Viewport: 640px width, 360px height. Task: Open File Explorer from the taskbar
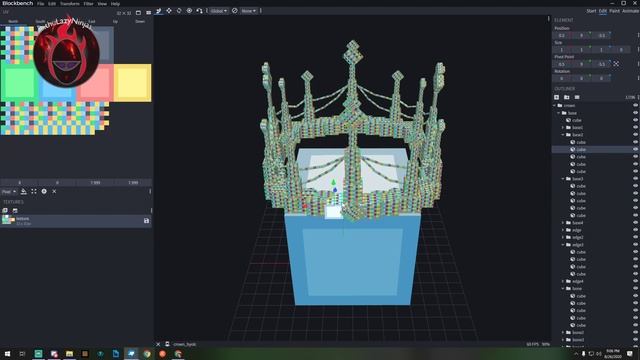coord(69,353)
